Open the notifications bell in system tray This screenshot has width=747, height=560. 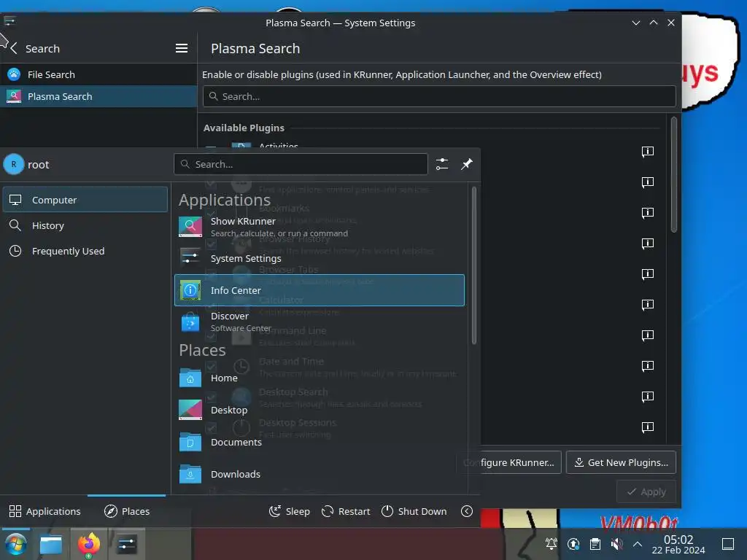click(551, 543)
